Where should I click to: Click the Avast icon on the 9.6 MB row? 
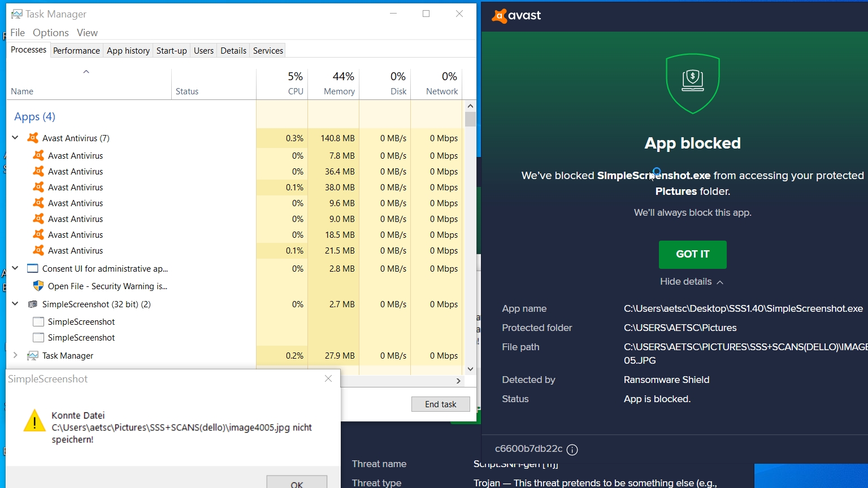click(38, 203)
